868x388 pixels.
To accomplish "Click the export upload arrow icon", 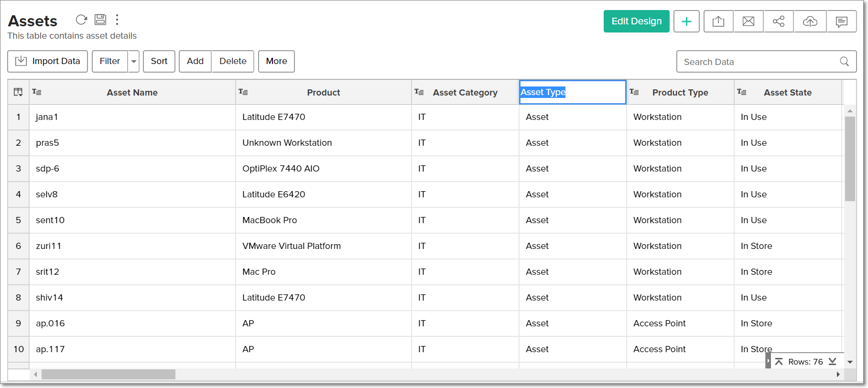I will pos(718,22).
